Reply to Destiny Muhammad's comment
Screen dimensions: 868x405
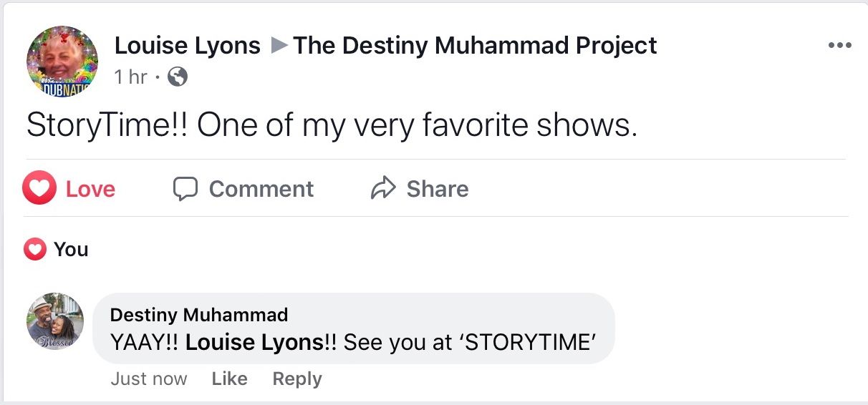click(296, 379)
